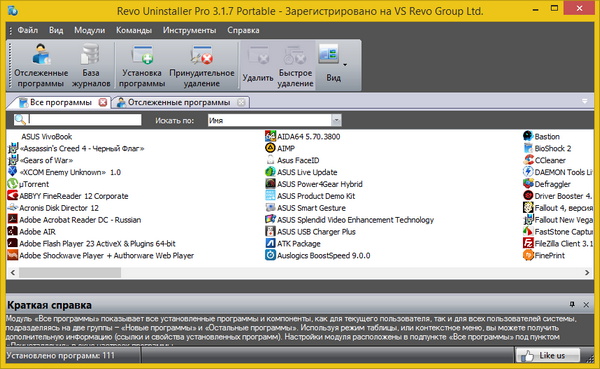This screenshot has height=369, width=600.
Task: Open the Команды menu
Action: [134, 30]
